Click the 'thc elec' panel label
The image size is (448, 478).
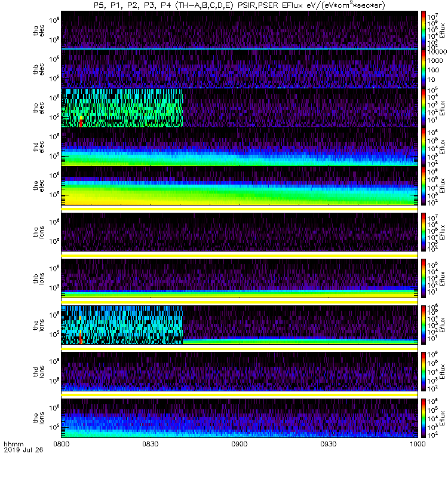(38, 108)
